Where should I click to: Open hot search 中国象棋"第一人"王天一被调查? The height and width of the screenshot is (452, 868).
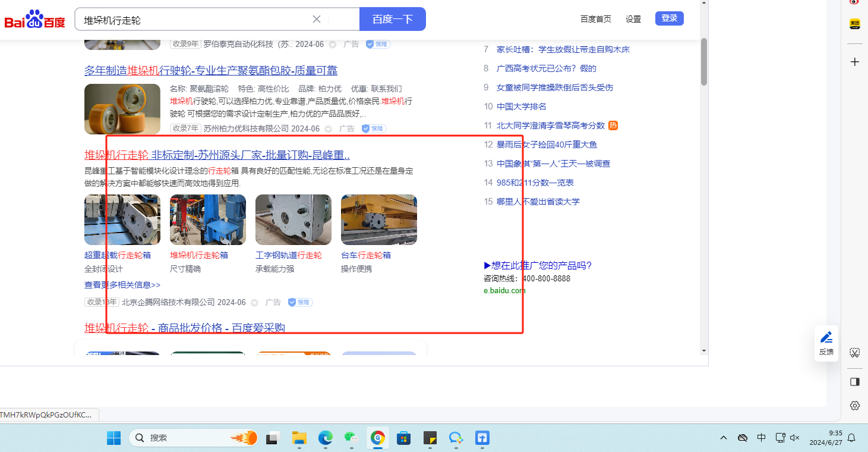[554, 164]
